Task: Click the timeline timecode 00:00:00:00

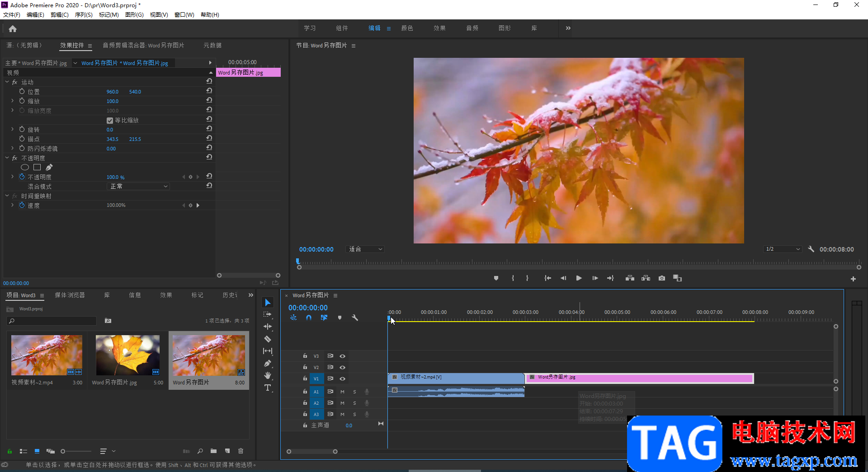Action: [308, 308]
